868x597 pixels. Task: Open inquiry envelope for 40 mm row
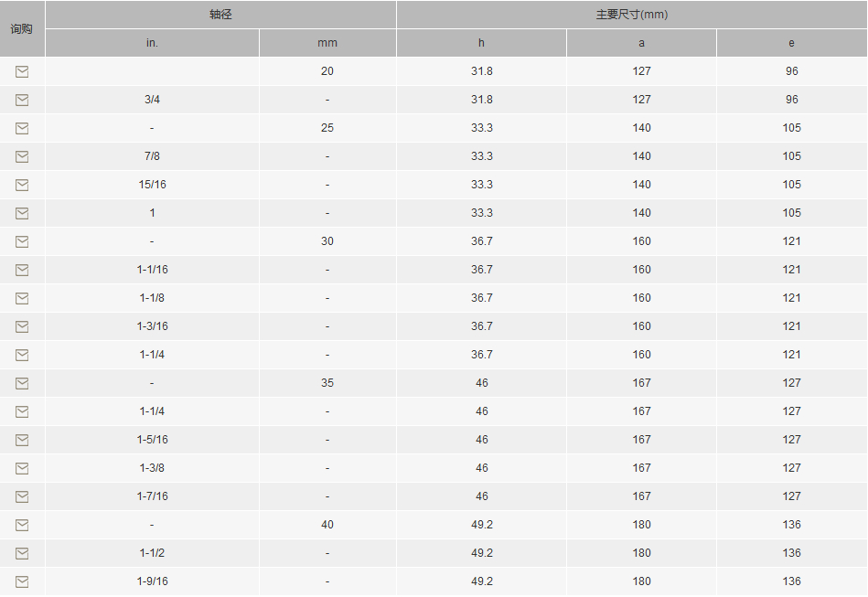22,525
